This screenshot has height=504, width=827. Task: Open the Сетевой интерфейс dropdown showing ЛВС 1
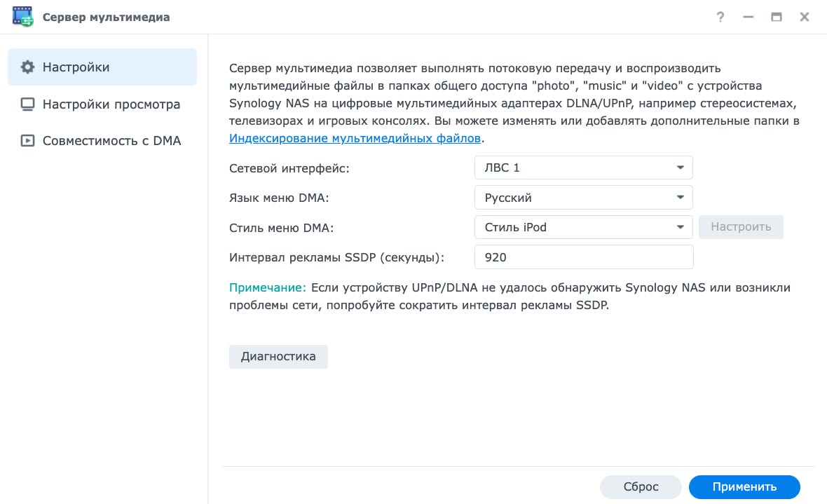583,168
